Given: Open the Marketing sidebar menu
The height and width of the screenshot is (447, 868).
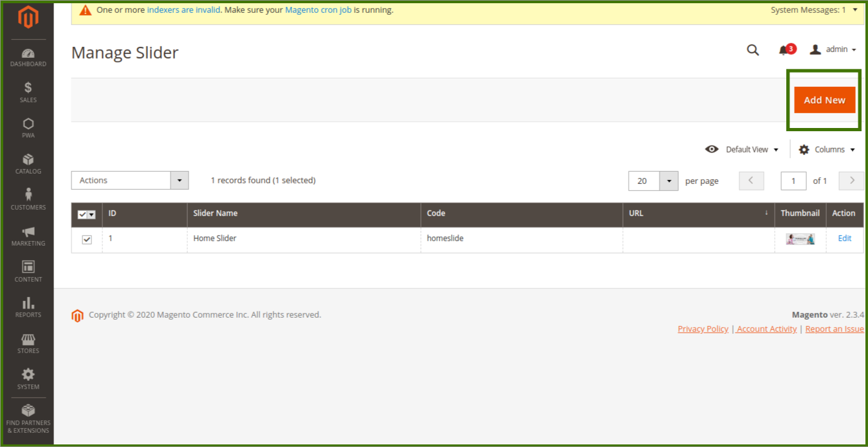Looking at the screenshot, I should [x=28, y=236].
